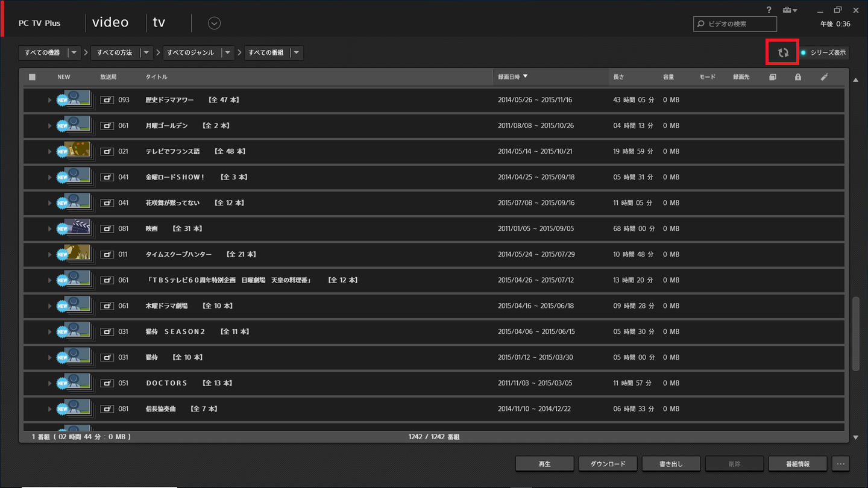Click the lock column header icon
Screen dimensions: 868x488
[x=797, y=77]
